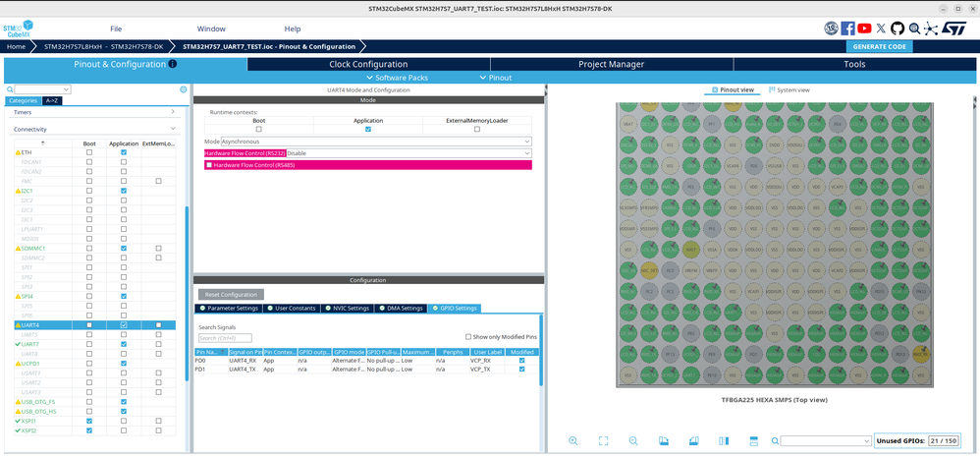The width and height of the screenshot is (980, 458).
Task: Flip pinout horizontally icon
Action: [724, 440]
